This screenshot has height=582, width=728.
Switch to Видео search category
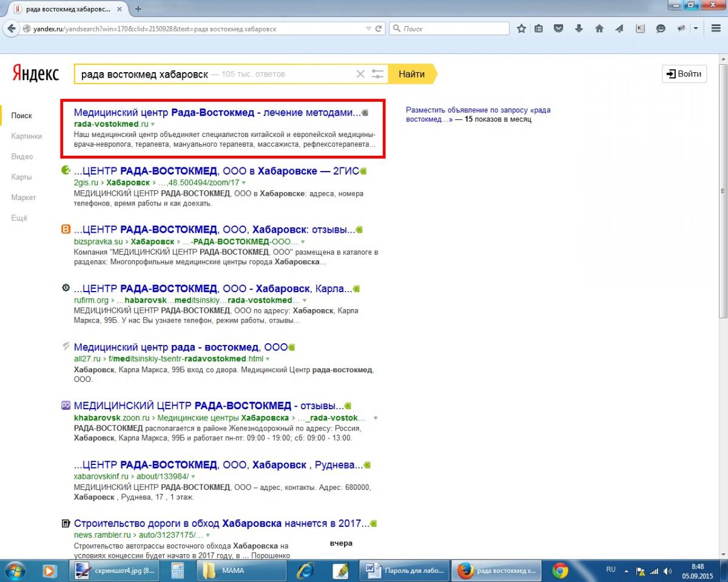[x=22, y=156]
